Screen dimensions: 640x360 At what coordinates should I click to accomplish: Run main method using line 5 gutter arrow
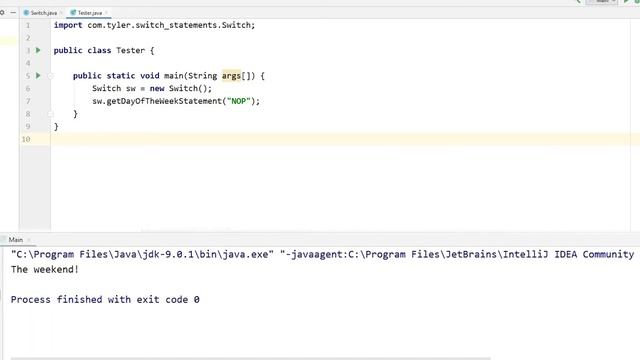point(38,76)
